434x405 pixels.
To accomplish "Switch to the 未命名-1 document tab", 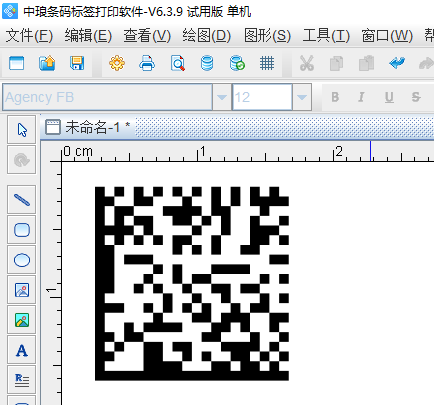I will tap(88, 127).
